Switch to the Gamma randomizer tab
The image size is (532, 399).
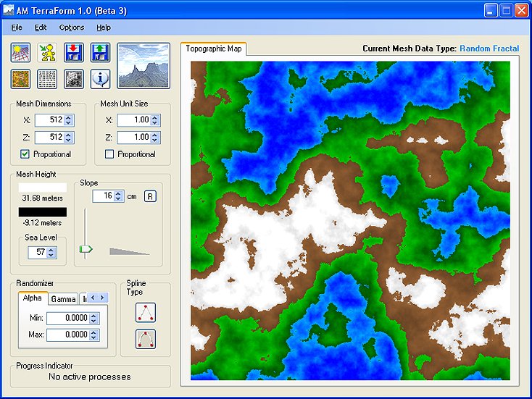(x=63, y=299)
